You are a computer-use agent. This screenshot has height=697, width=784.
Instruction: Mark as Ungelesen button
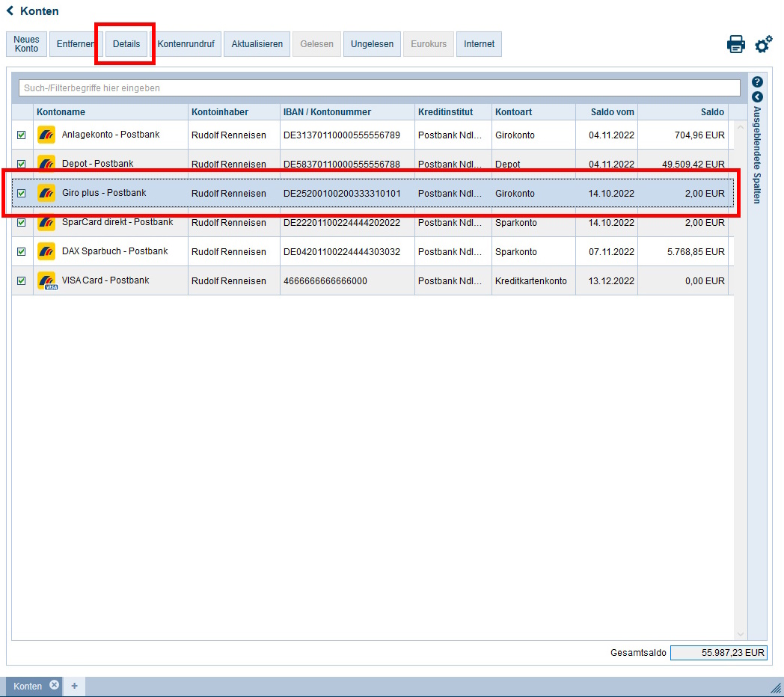(x=372, y=44)
